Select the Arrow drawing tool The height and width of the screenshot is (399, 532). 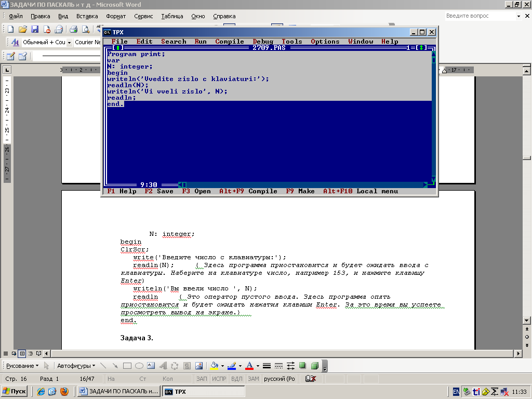[115, 366]
